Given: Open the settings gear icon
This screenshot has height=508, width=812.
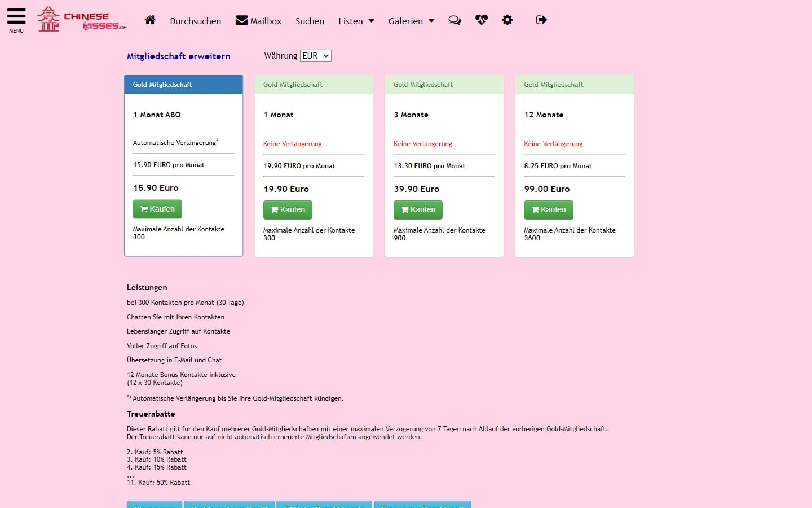Looking at the screenshot, I should [507, 20].
